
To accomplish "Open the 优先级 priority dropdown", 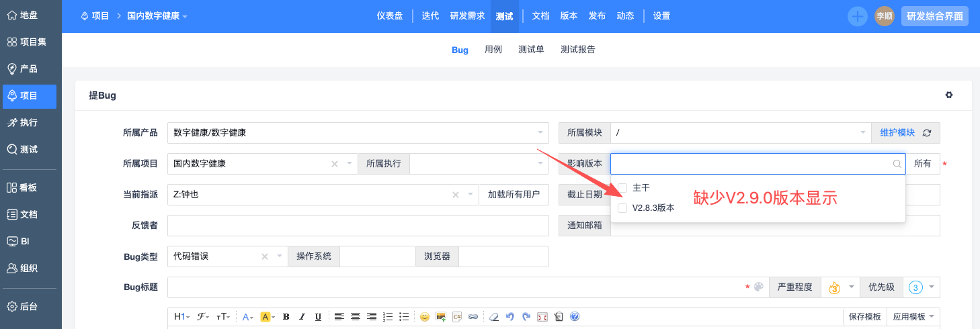I will 922,287.
